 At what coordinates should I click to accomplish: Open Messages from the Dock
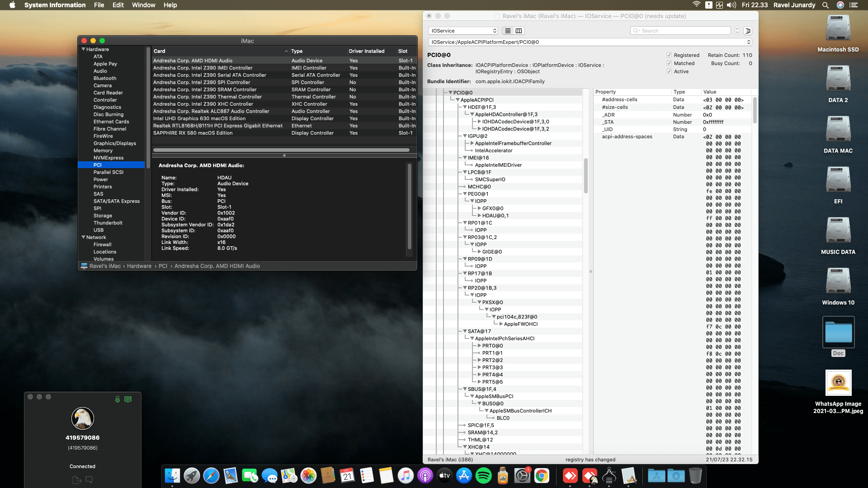pyautogui.click(x=269, y=476)
